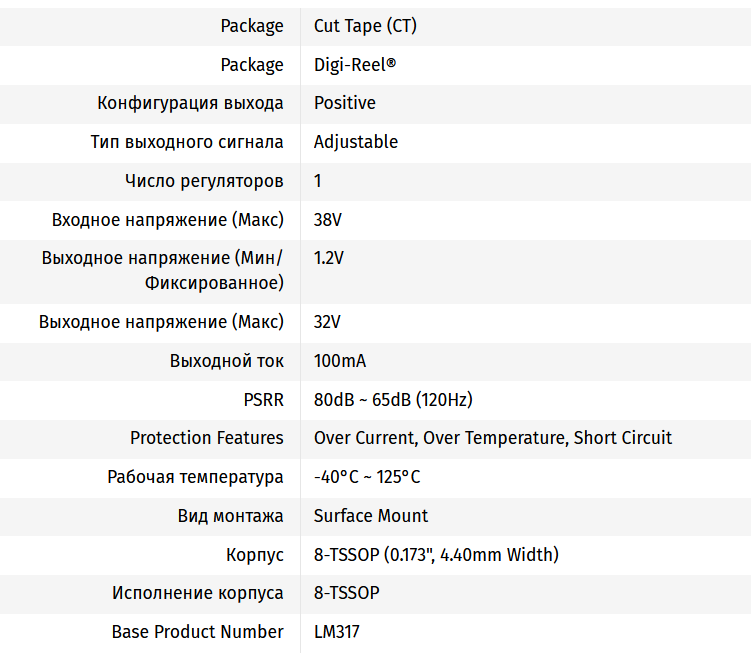Click the "Рабочая температура" row label
The height and width of the screenshot is (653, 751).
pos(196,477)
